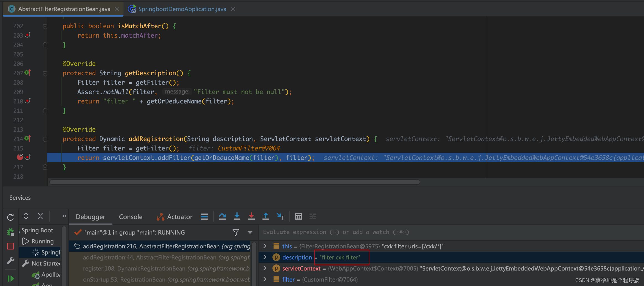
Task: Rerun the service with the circular arrow icon
Action: pos(11,217)
